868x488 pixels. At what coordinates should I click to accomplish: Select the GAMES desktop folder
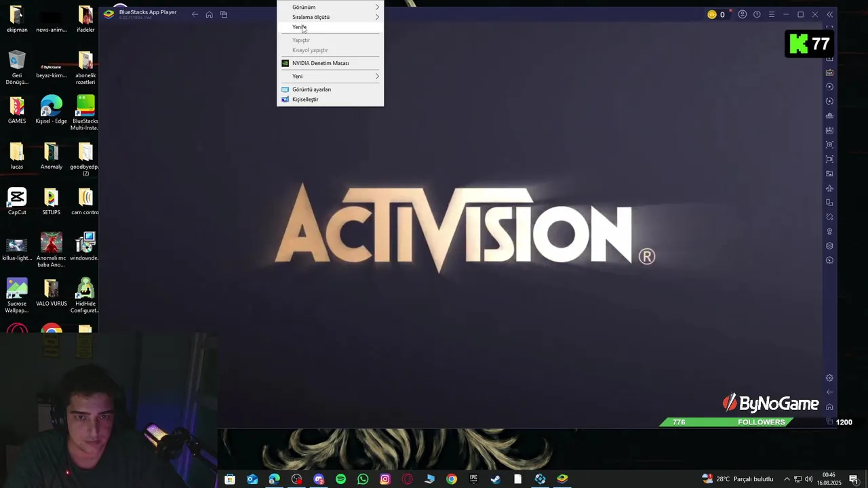[x=17, y=110]
